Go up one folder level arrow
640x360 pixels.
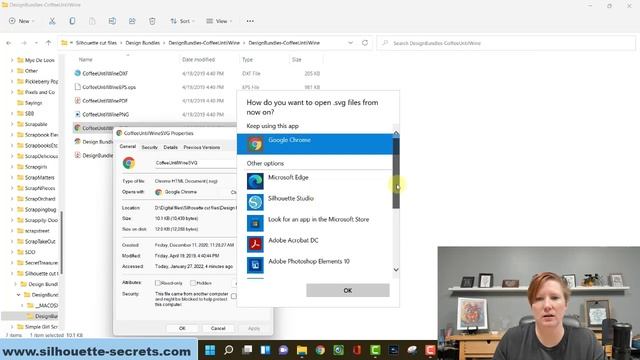tap(49, 43)
